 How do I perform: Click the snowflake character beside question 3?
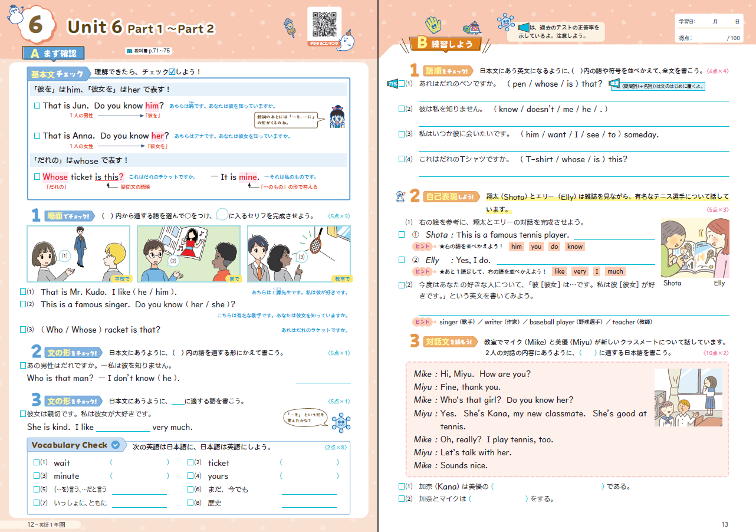[341, 422]
